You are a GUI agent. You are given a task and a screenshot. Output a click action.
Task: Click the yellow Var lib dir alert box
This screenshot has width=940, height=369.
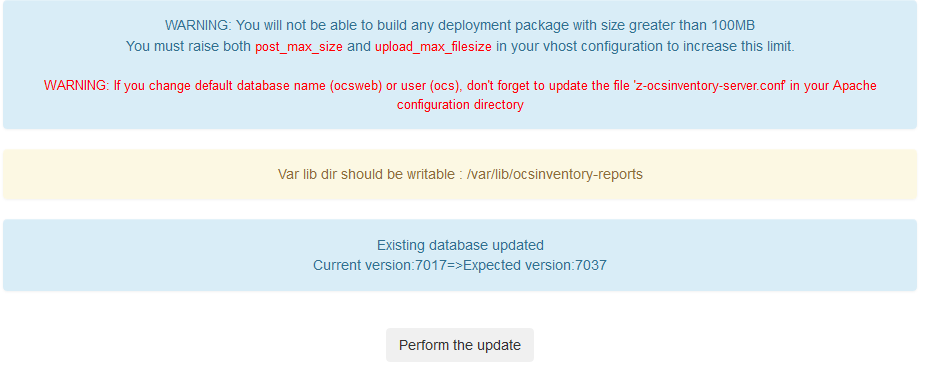(x=460, y=174)
